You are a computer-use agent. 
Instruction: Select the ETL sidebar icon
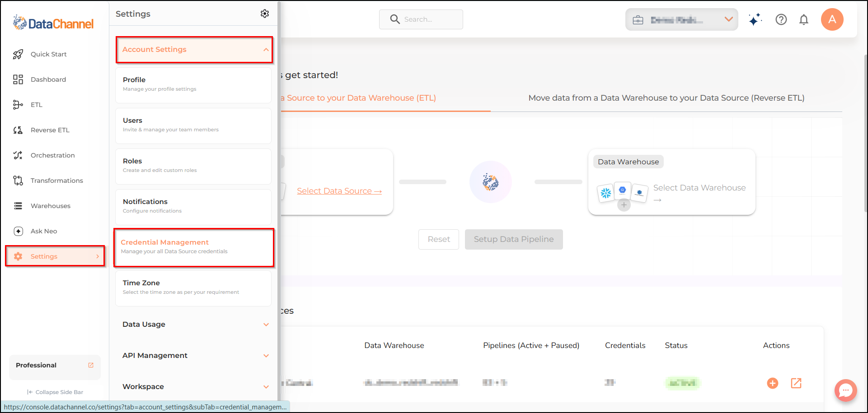pyautogui.click(x=18, y=105)
